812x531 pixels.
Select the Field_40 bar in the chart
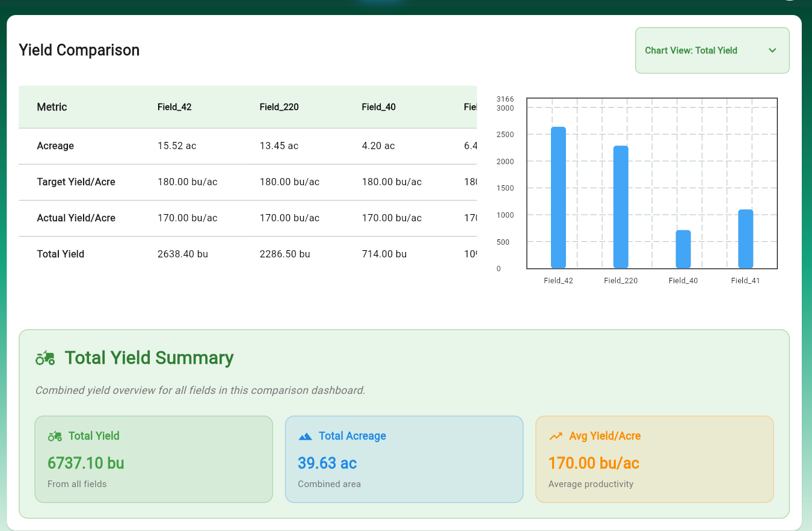[x=683, y=249]
